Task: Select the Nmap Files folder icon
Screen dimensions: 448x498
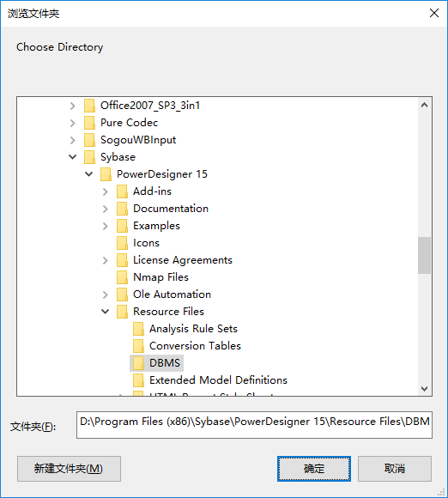Action: tap(122, 277)
